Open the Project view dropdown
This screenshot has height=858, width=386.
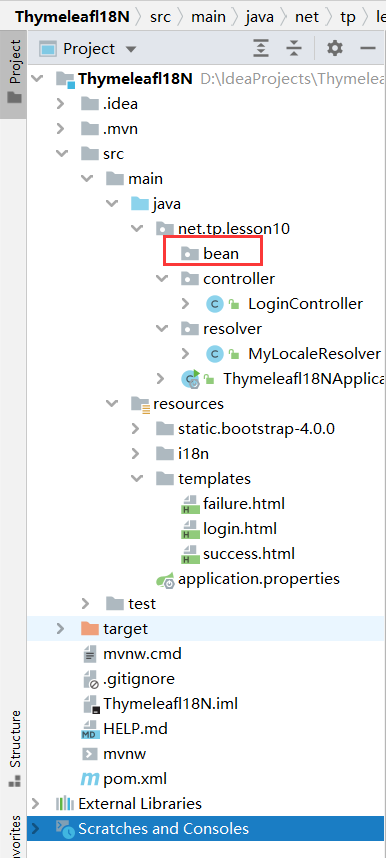(131, 49)
